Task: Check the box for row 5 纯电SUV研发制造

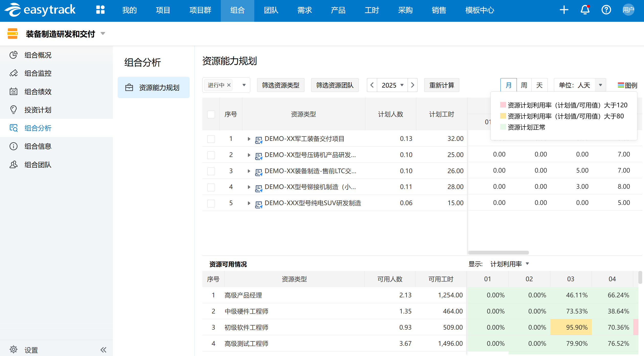Action: [x=211, y=203]
